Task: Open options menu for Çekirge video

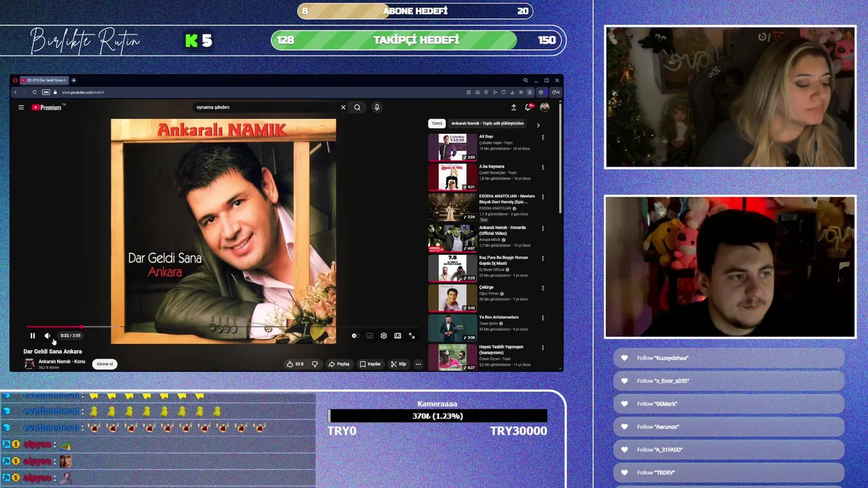Action: click(x=542, y=287)
